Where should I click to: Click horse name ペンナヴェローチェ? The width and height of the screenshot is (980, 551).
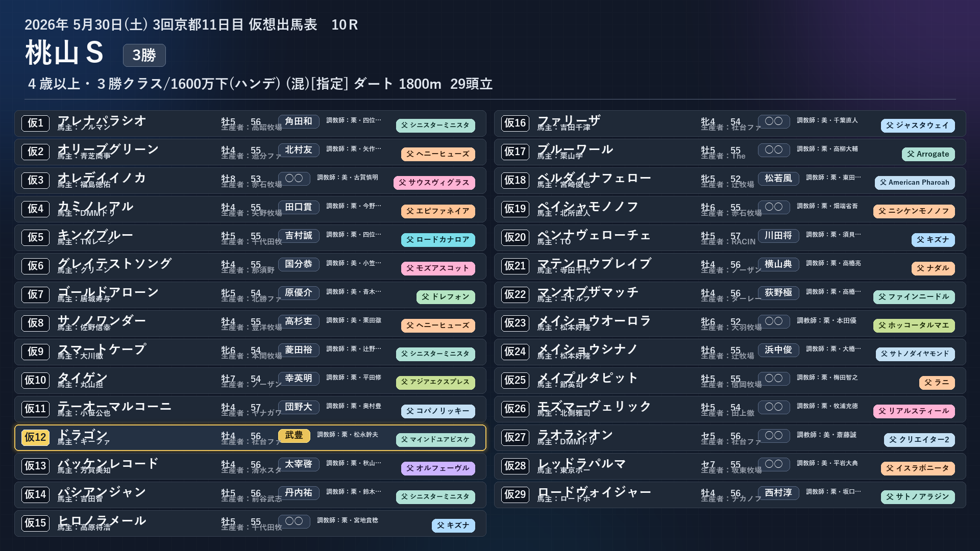pyautogui.click(x=594, y=235)
